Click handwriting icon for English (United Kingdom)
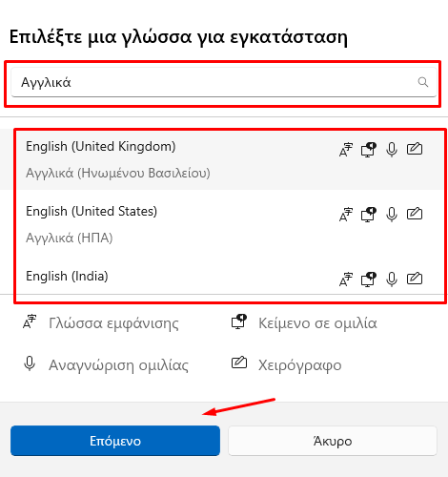The height and width of the screenshot is (477, 448). (415, 149)
